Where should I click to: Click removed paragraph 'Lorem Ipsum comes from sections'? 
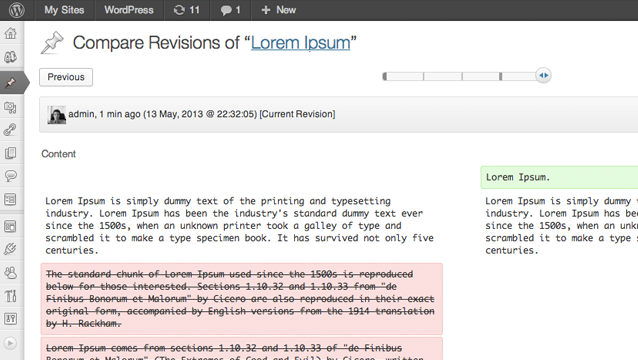coord(242,349)
